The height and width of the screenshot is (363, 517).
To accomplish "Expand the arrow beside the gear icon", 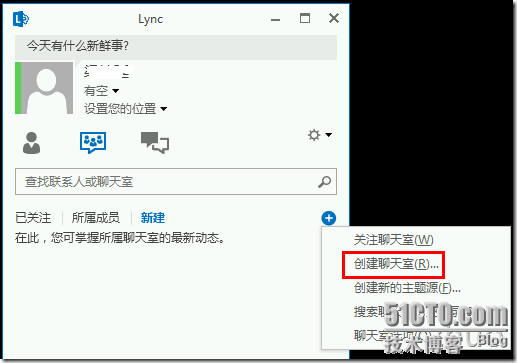I will pos(329,135).
